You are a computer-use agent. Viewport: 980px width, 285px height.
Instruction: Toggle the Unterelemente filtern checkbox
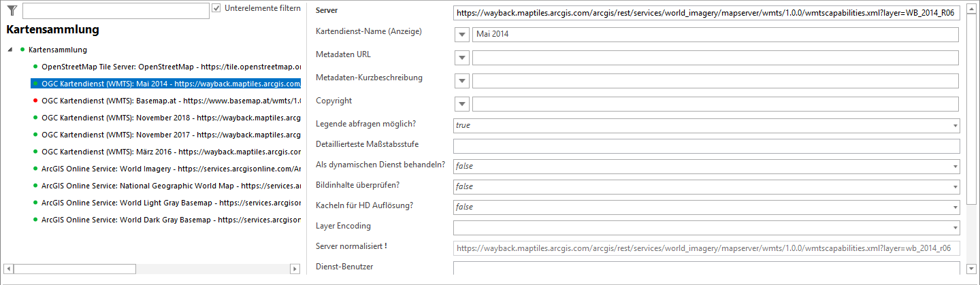tap(216, 8)
